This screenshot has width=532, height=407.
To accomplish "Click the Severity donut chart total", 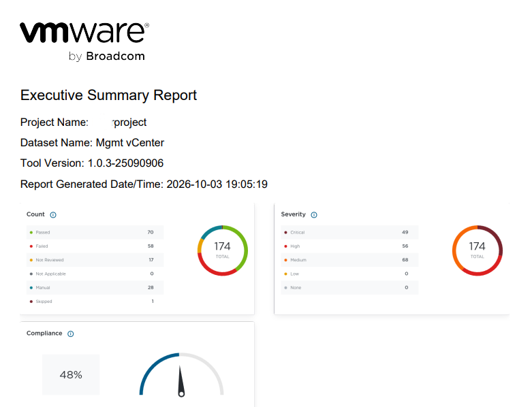I will (478, 248).
